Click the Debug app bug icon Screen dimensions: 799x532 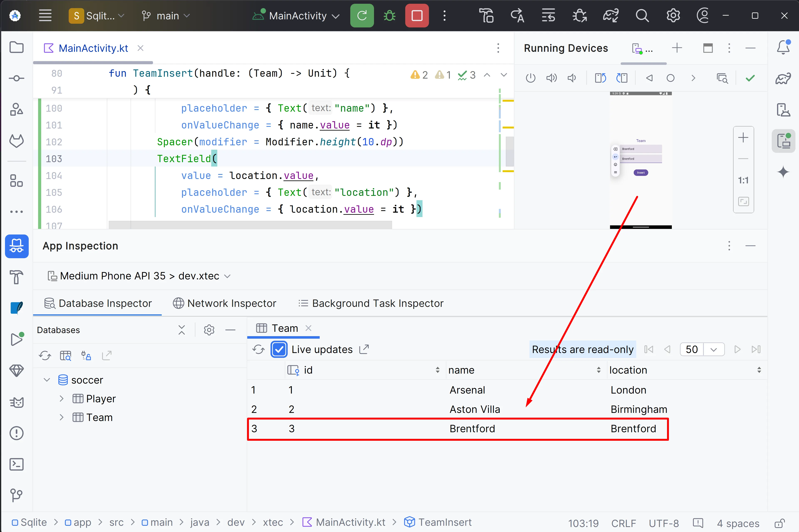(x=389, y=16)
